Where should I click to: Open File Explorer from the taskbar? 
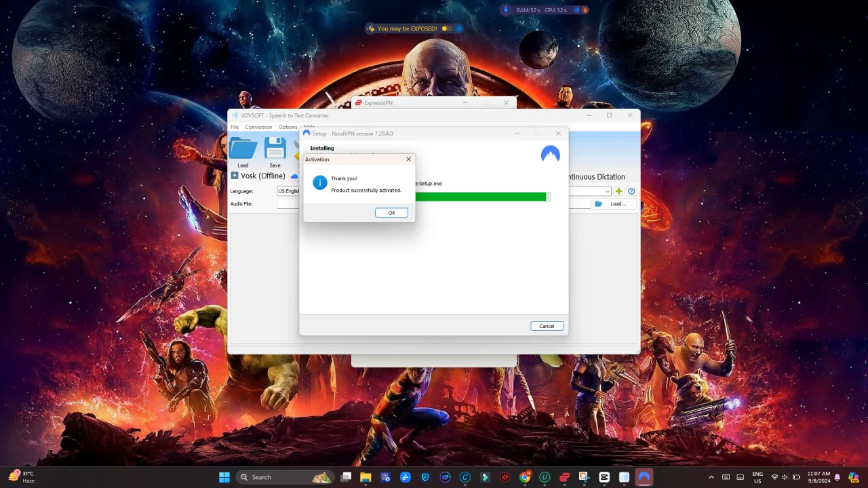click(366, 477)
